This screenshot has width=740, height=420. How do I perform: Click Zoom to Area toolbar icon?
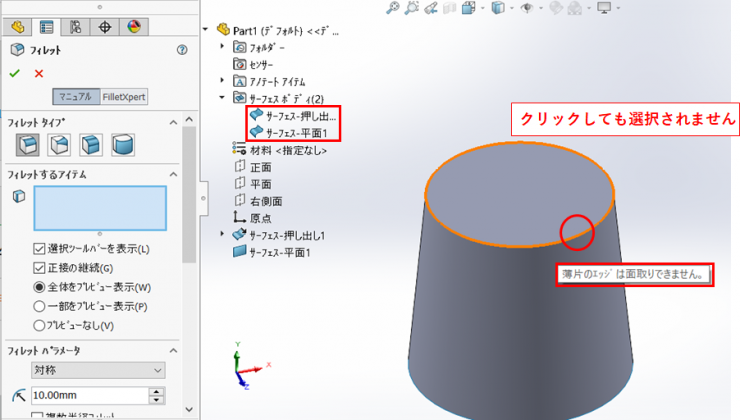[x=412, y=8]
